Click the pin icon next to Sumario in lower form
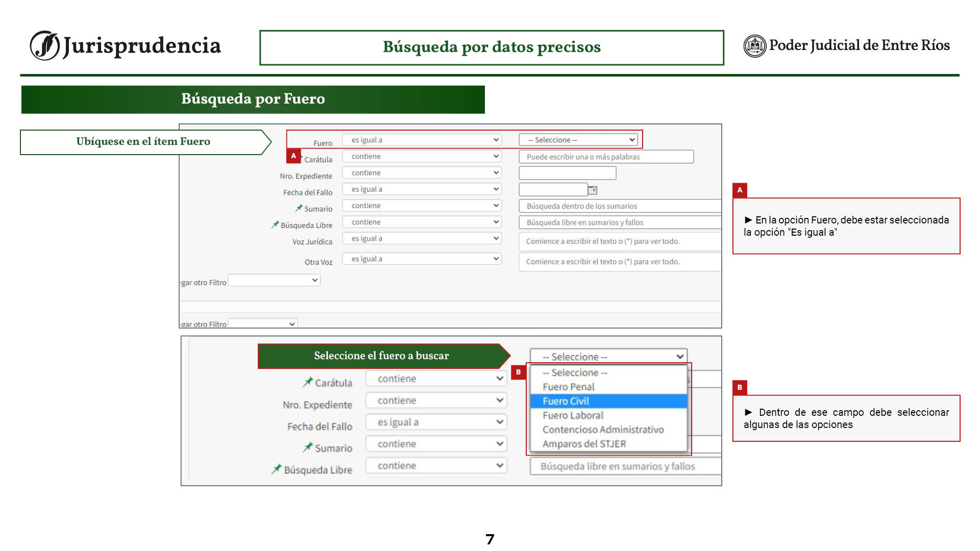 coord(308,447)
